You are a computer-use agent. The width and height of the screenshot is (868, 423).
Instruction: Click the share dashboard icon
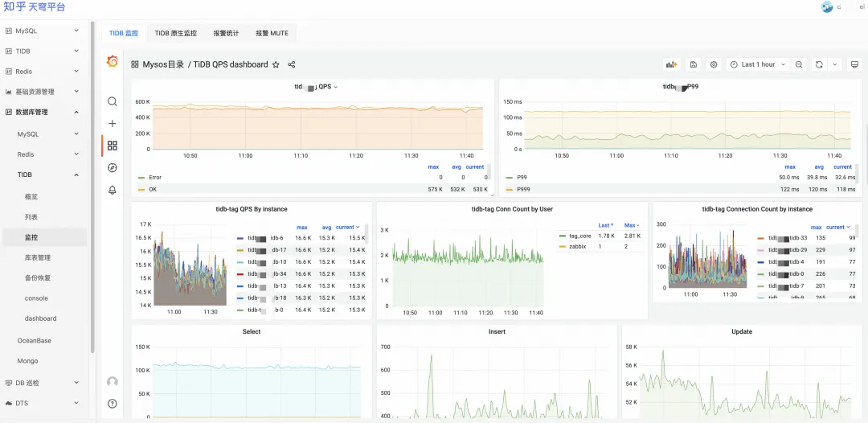[x=292, y=64]
